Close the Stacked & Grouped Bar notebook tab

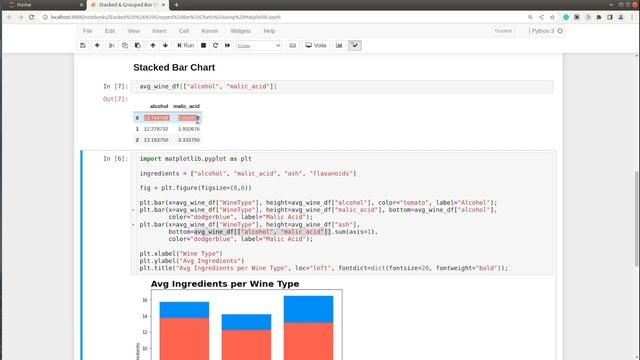(163, 5)
